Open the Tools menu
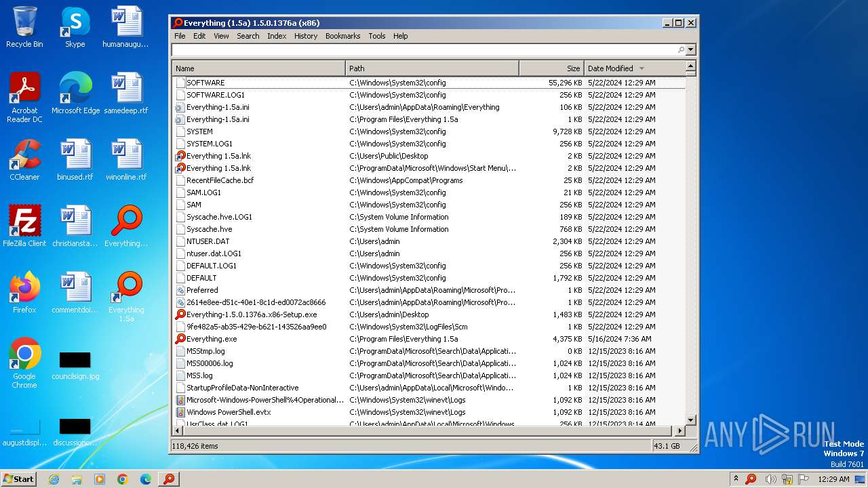 377,36
